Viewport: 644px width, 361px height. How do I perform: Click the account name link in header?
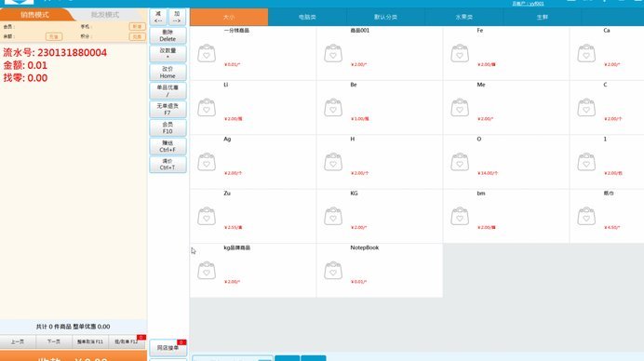[x=528, y=4]
